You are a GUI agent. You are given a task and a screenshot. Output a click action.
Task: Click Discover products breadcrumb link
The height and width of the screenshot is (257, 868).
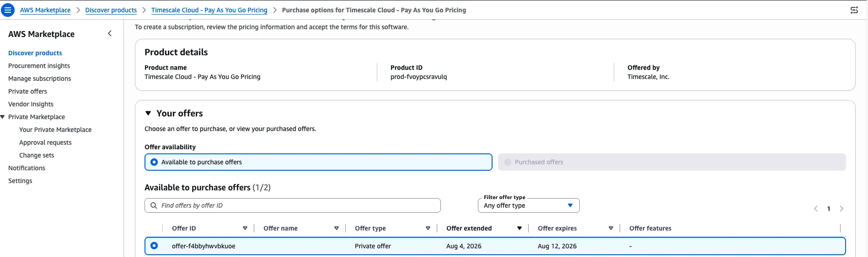(x=111, y=10)
